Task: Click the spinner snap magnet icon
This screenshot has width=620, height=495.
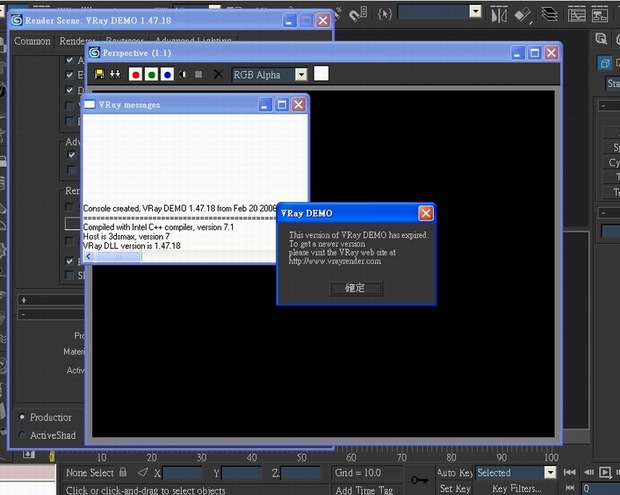Action: pos(358,14)
